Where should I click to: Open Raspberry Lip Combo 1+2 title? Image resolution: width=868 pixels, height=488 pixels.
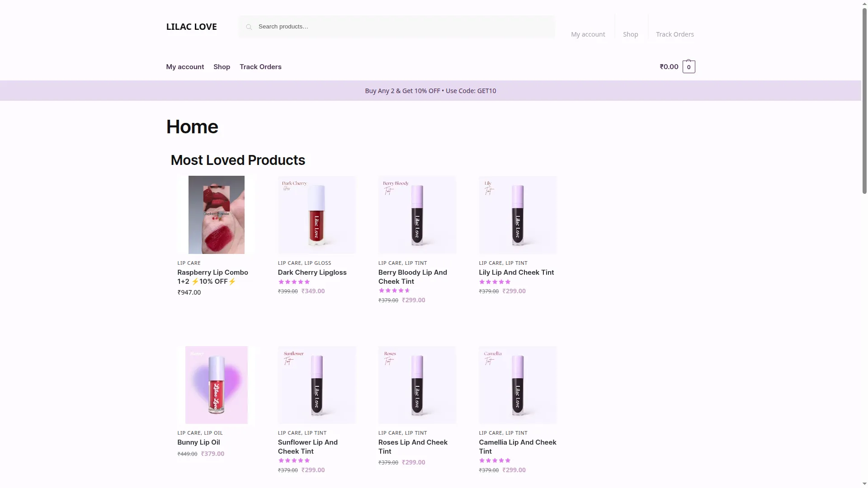(x=213, y=277)
